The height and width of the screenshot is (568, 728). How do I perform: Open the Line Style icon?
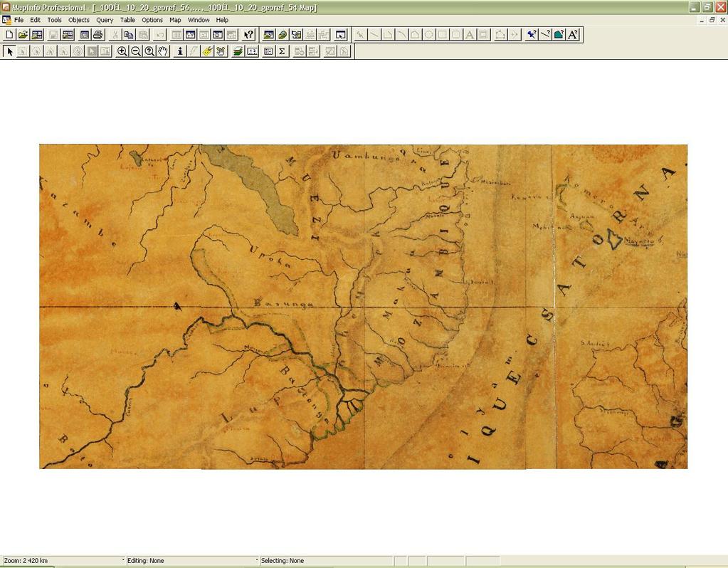click(x=546, y=35)
